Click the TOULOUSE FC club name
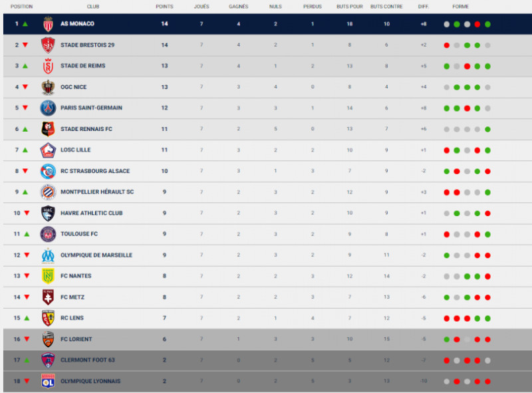 [79, 234]
